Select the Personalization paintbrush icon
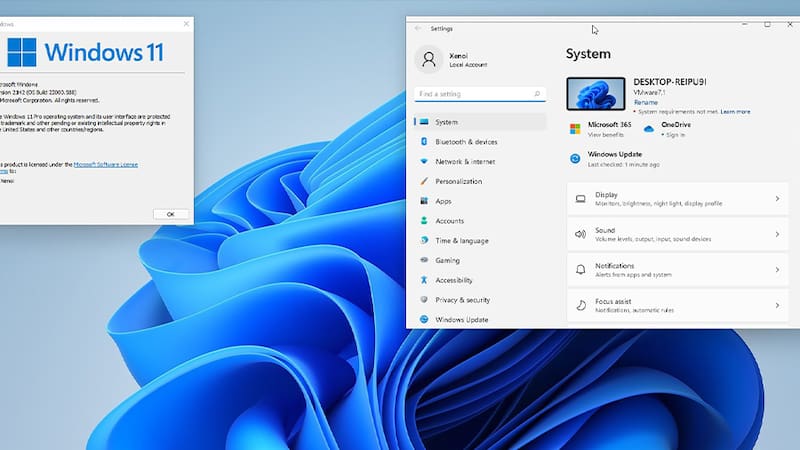 (424, 182)
